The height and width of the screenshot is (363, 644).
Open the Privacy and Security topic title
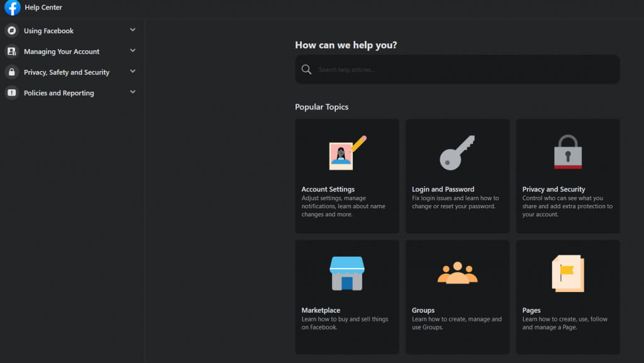tap(553, 189)
